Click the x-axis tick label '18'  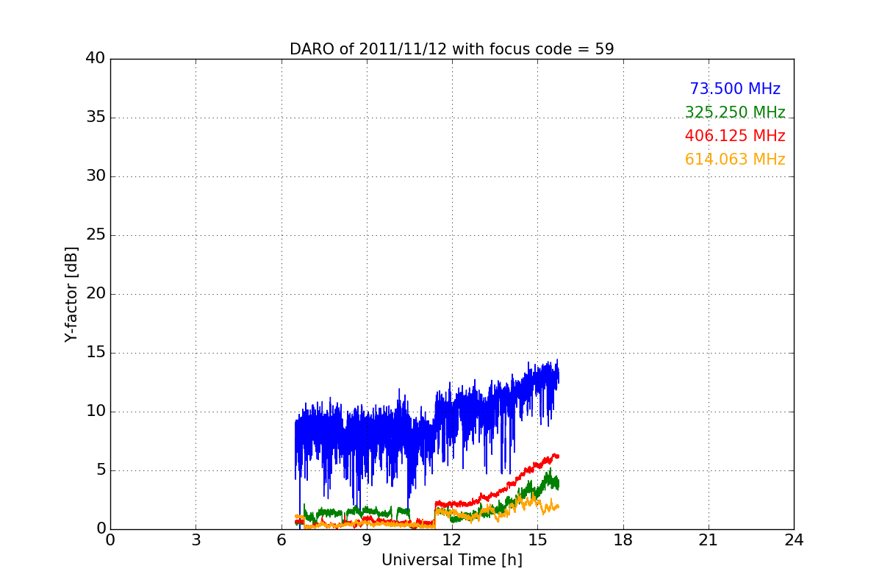pos(623,540)
